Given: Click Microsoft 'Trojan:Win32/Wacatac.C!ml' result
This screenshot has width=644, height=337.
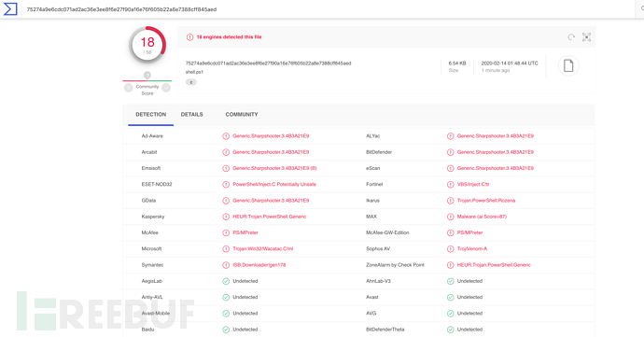Looking at the screenshot, I should 263,248.
